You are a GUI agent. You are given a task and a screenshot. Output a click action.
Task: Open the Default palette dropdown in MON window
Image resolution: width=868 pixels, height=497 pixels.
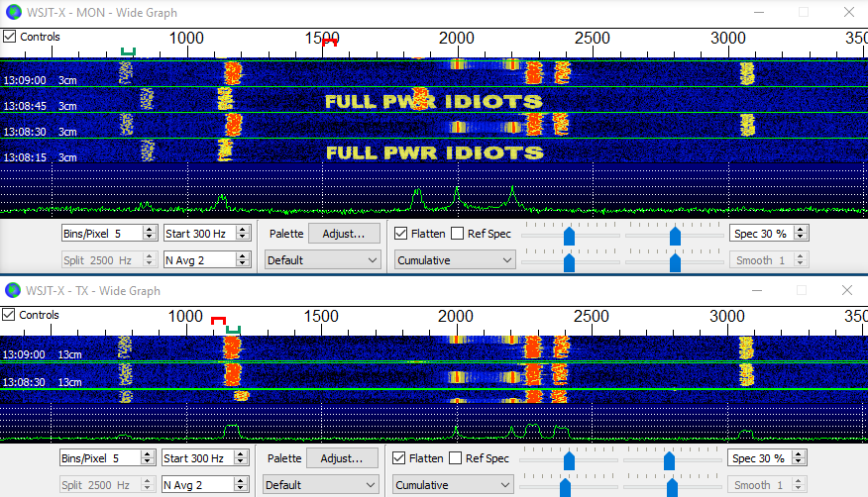tap(323, 260)
